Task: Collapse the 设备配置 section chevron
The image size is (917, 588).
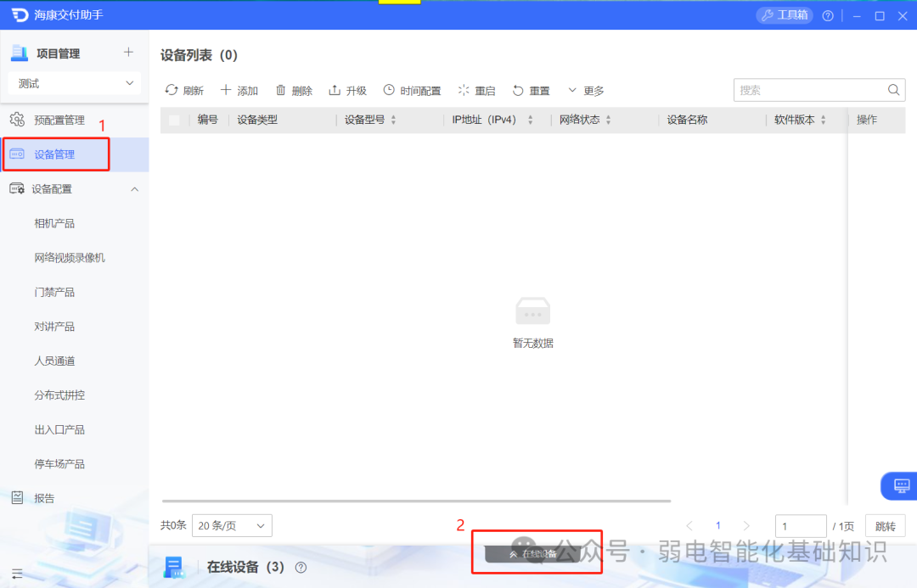Action: click(134, 189)
